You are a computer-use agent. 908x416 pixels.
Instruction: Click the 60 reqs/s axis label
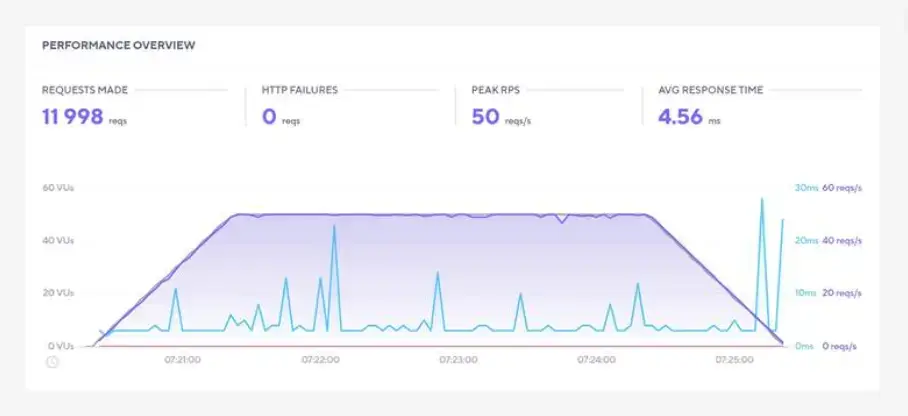point(842,188)
